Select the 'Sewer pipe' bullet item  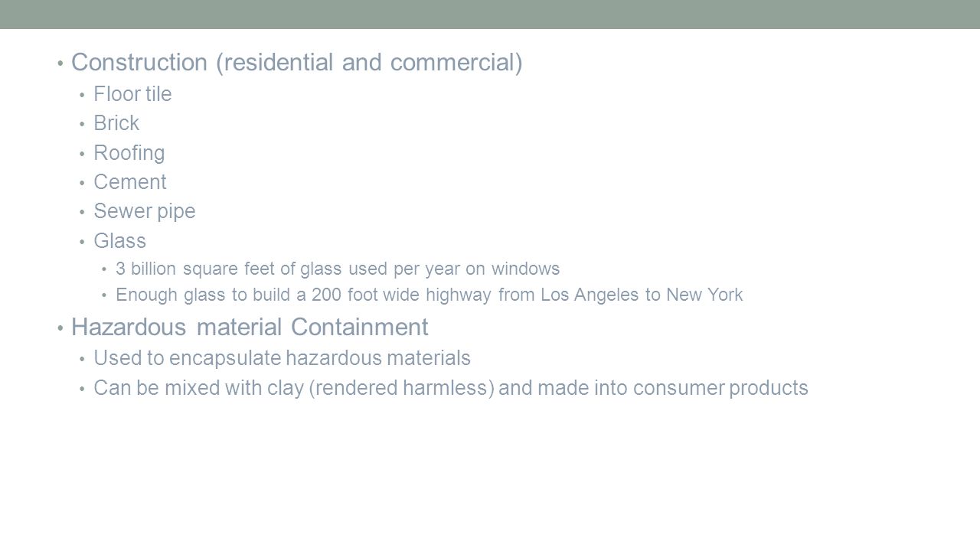(x=145, y=212)
